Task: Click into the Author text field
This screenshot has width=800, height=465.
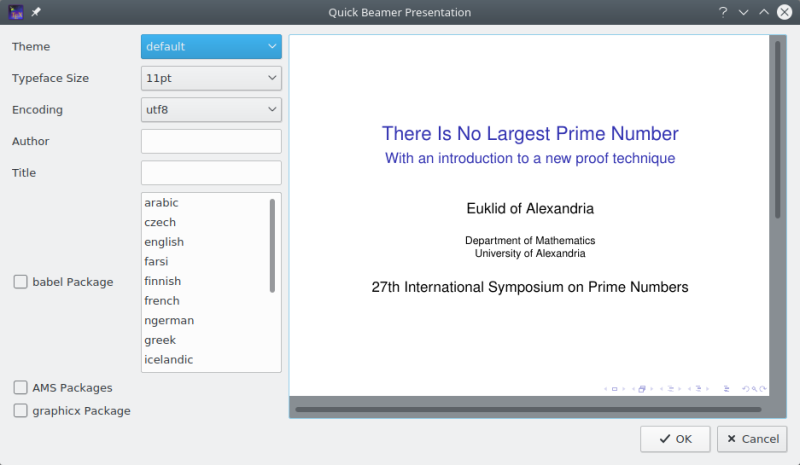Action: tap(211, 141)
